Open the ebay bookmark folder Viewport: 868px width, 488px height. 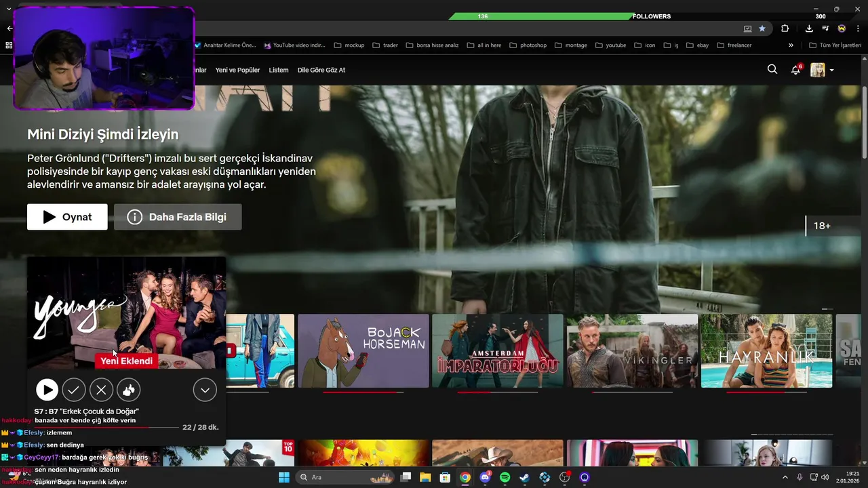[x=697, y=45]
